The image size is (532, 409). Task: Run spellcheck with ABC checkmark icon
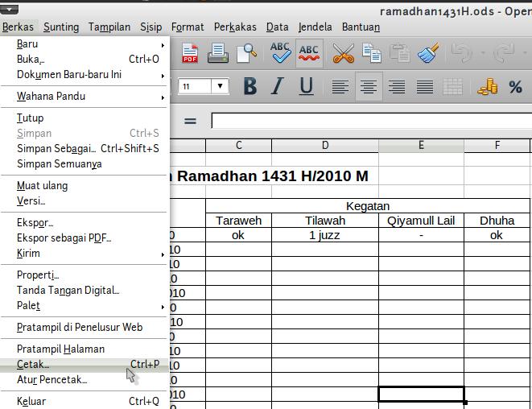pos(280,54)
